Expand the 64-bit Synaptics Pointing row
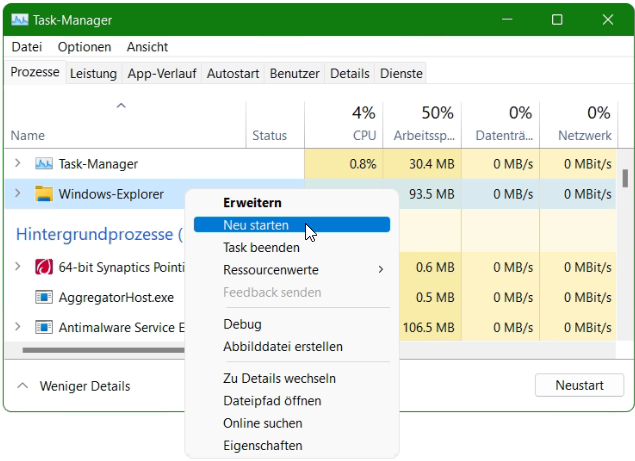This screenshot has height=461, width=635. 17,267
